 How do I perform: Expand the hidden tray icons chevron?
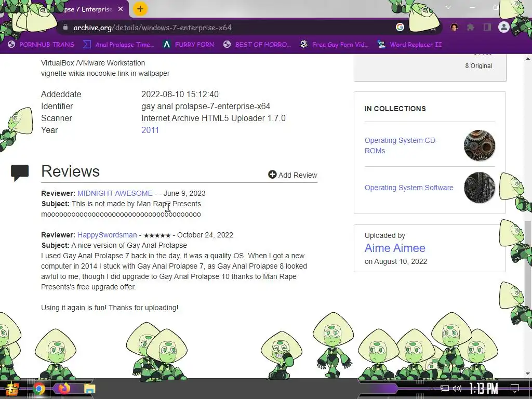[432, 389]
